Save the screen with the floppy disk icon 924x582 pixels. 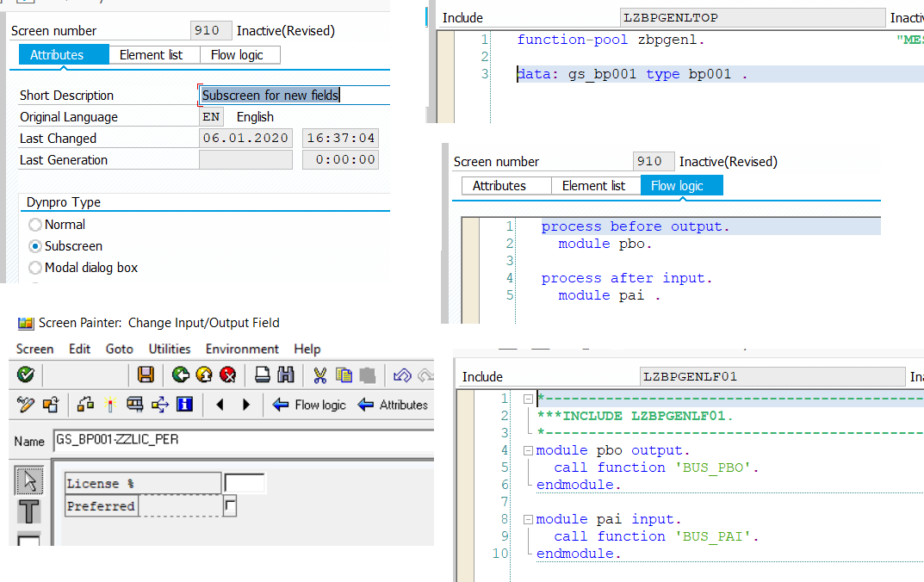pyautogui.click(x=146, y=374)
